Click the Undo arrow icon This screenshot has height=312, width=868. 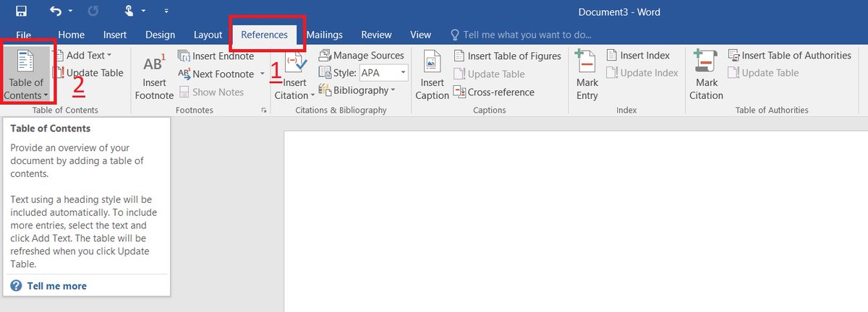(x=56, y=12)
